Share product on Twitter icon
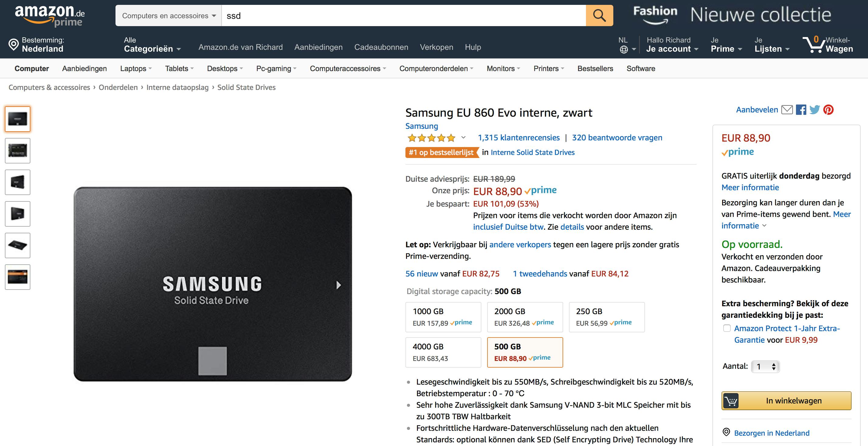This screenshot has height=446, width=868. (x=815, y=110)
